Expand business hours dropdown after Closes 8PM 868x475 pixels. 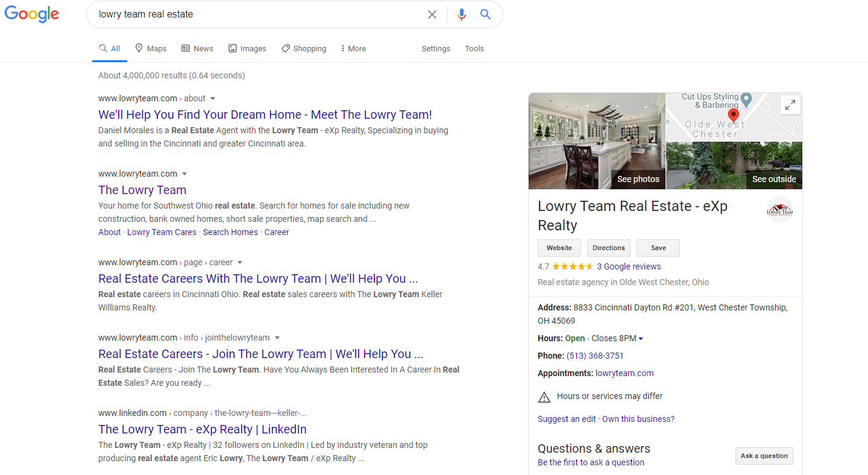(x=641, y=339)
